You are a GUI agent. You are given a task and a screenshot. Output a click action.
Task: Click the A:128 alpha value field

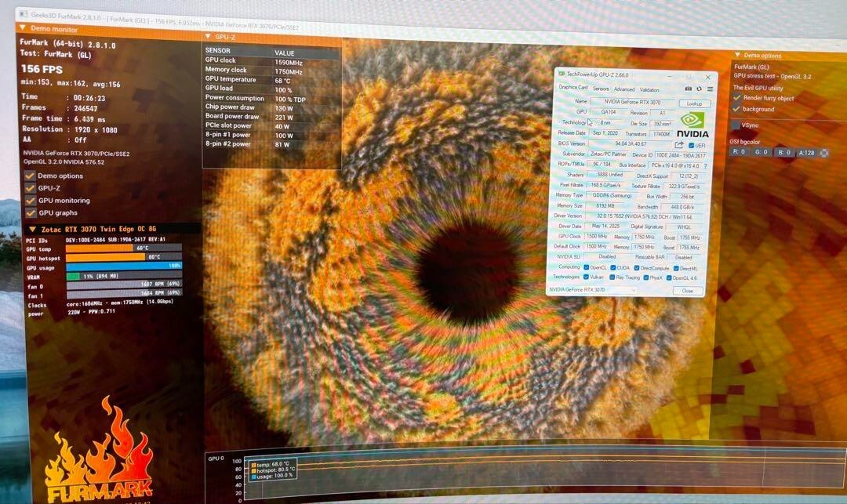pyautogui.click(x=807, y=154)
